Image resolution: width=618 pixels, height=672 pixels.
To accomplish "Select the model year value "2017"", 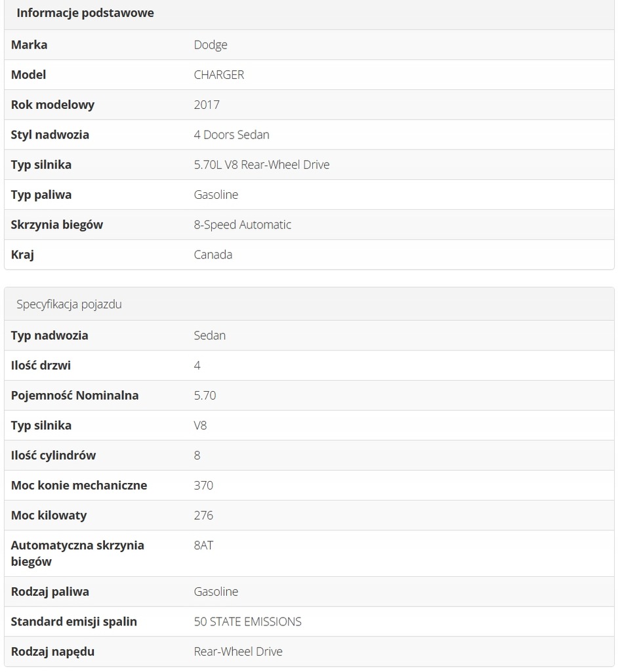I will 207,105.
